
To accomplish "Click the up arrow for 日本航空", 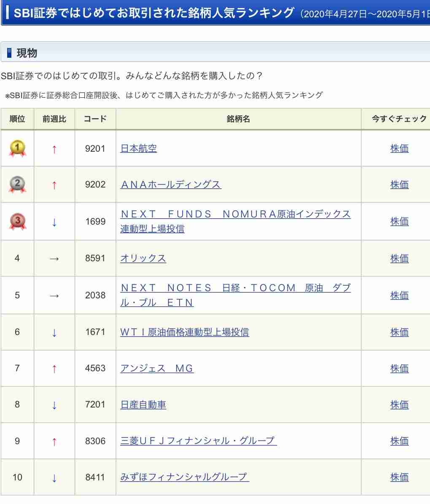I will (54, 150).
